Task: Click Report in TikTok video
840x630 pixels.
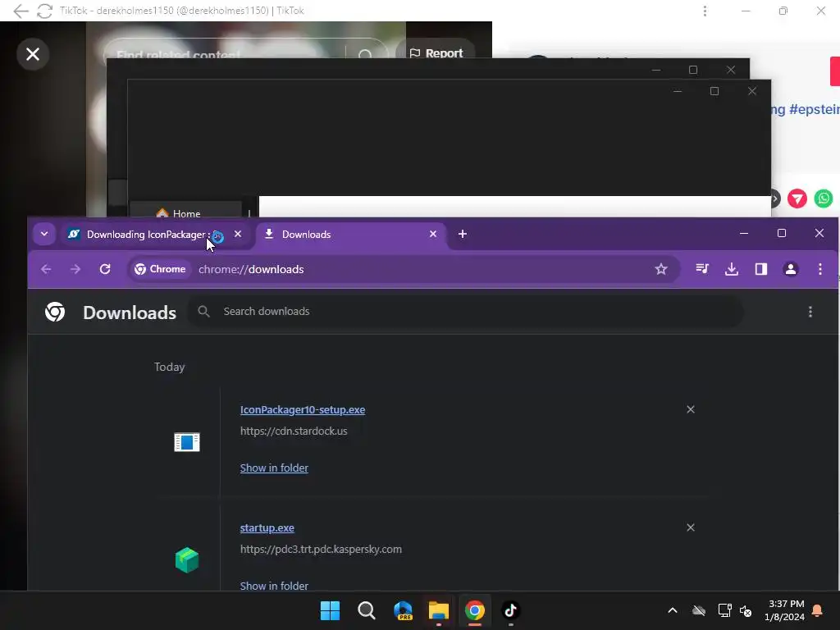Action: click(x=436, y=53)
